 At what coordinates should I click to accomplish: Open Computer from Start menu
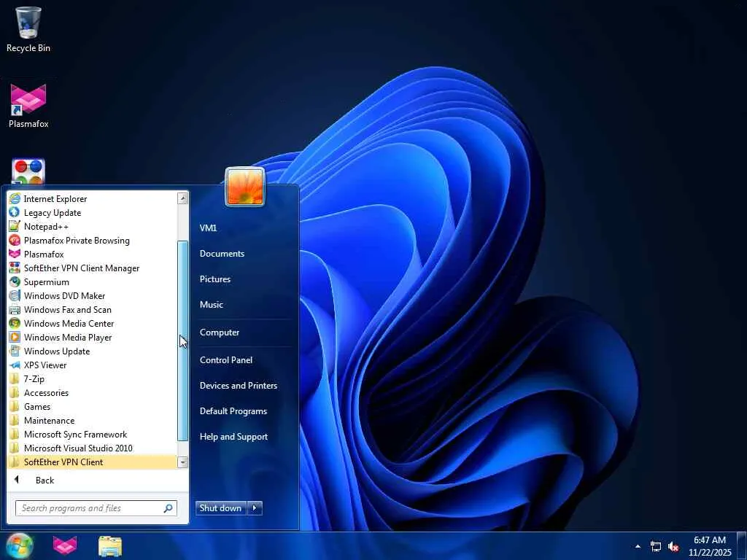coord(219,332)
